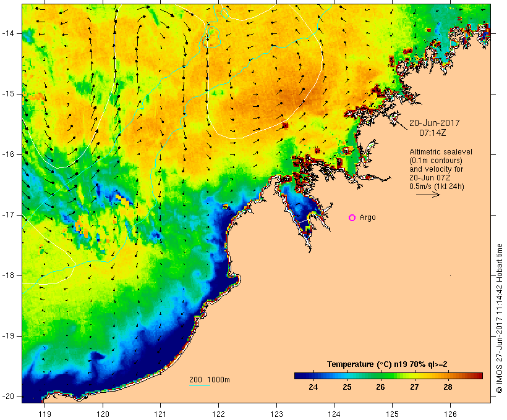
Task: Click longitude axis label '125'
Action: (393, 414)
